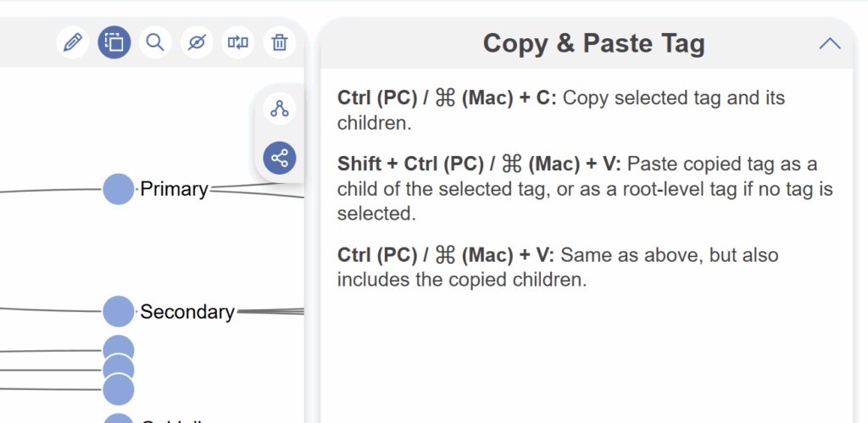
Task: Click the Copy & Paste Tag panel title
Action: [593, 43]
